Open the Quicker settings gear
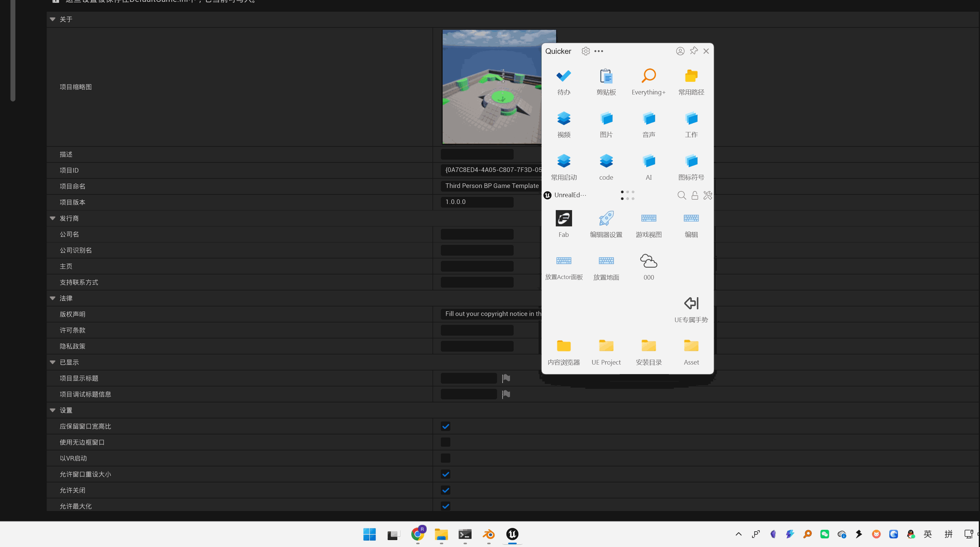Viewport: 980px width, 547px height. click(x=586, y=51)
